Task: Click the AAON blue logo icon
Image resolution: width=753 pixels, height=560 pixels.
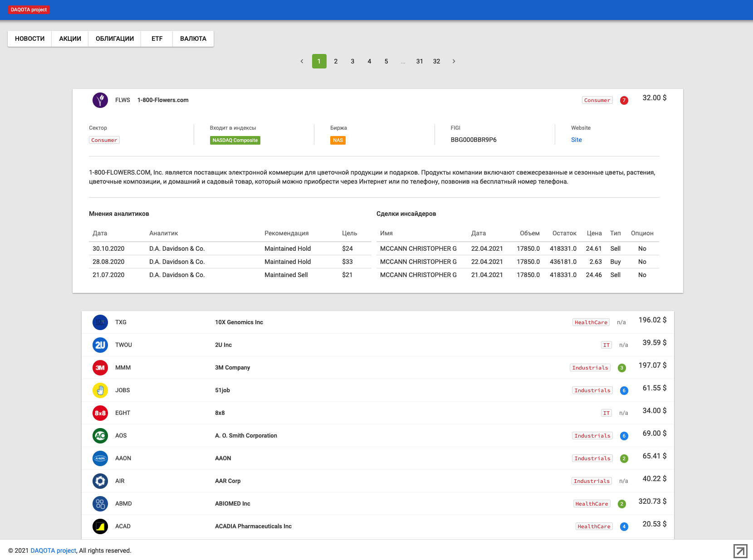Action: 100,458
